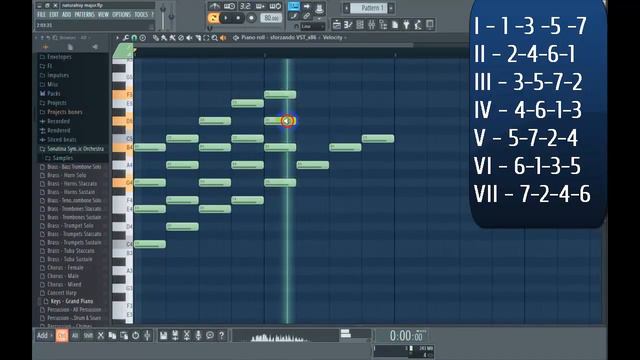Select the piano roll slice tool
The image size is (640, 360).
[198, 38]
